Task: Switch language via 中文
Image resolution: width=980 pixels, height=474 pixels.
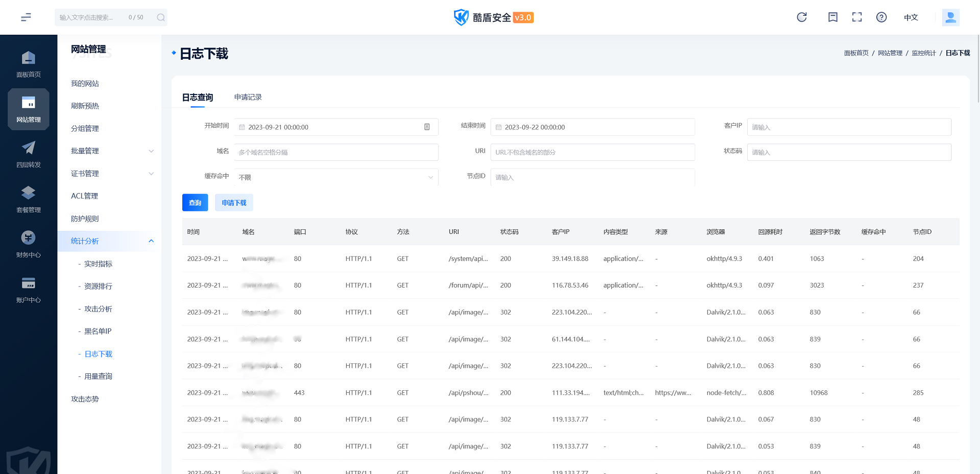Action: (x=911, y=17)
